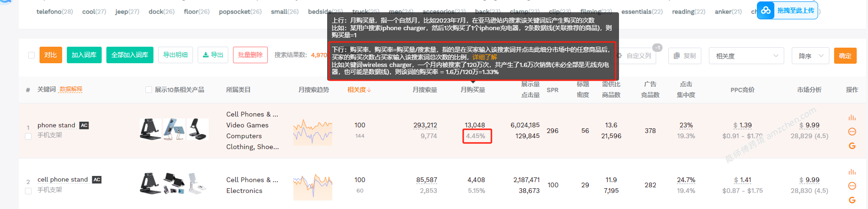
Task: Click phone stand keyword link
Action: pyautogui.click(x=56, y=125)
